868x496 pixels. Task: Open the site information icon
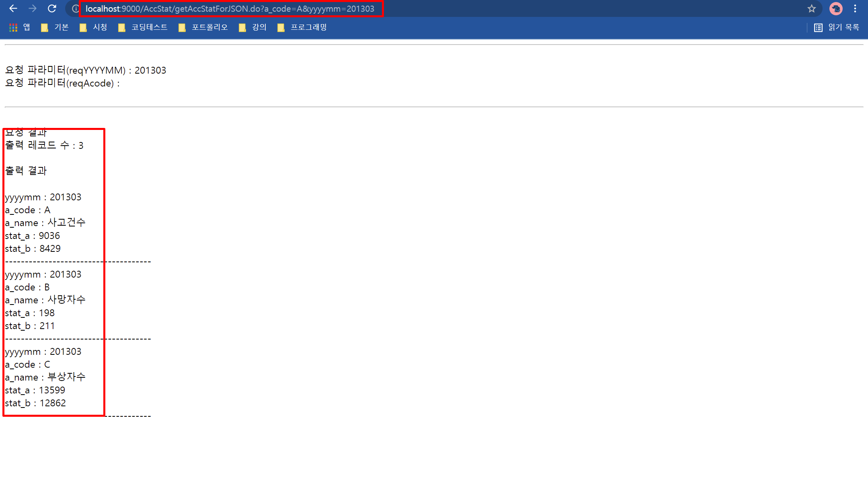[x=75, y=9]
